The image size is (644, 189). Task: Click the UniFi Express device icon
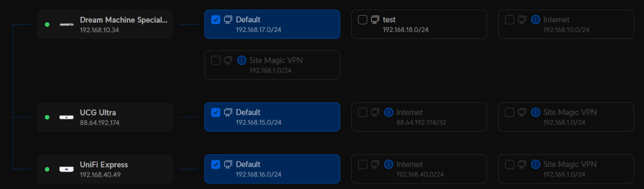[x=66, y=169]
